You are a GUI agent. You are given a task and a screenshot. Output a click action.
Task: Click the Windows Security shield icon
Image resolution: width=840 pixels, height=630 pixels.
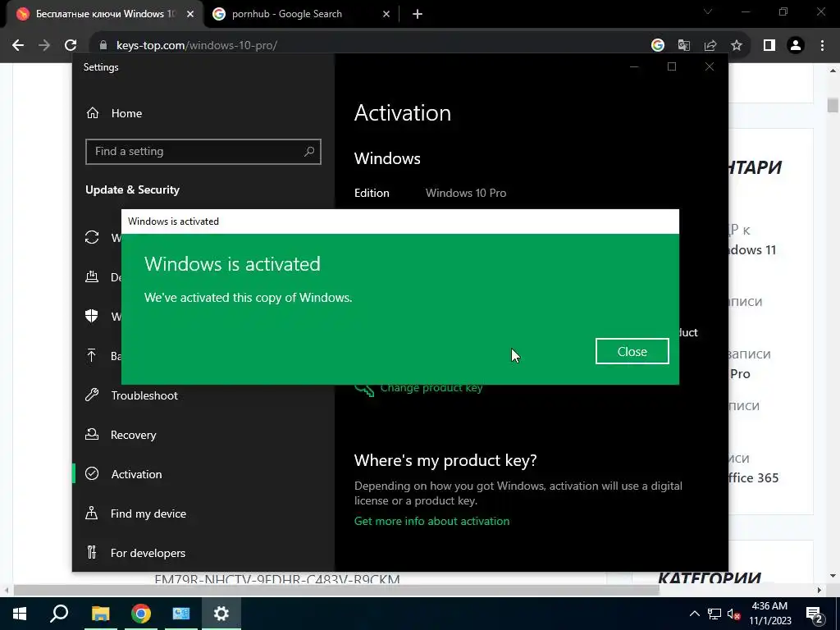[x=92, y=316]
